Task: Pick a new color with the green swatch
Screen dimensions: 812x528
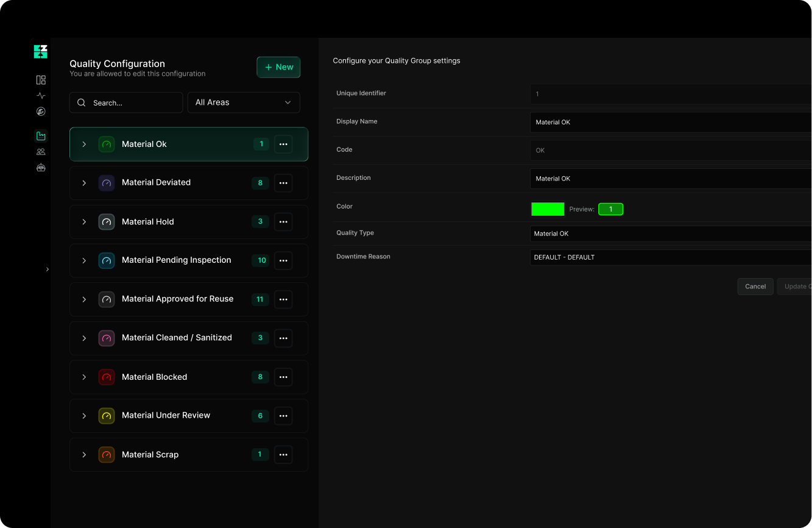Action: tap(547, 209)
